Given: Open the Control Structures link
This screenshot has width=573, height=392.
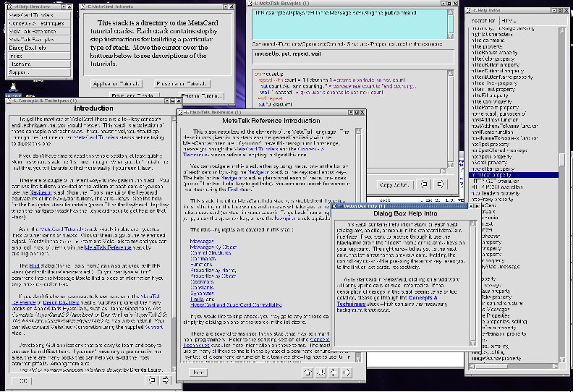Looking at the screenshot, I should [x=211, y=253].
